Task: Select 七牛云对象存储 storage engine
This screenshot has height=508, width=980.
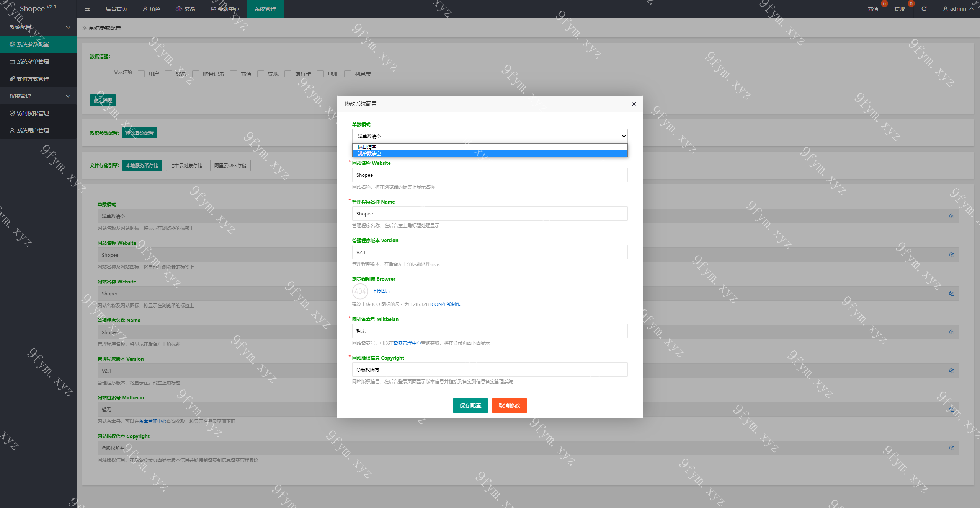Action: [186, 165]
